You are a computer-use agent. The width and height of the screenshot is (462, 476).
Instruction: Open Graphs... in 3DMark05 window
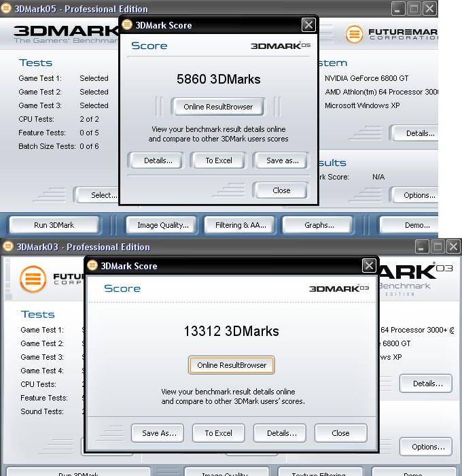click(x=318, y=225)
